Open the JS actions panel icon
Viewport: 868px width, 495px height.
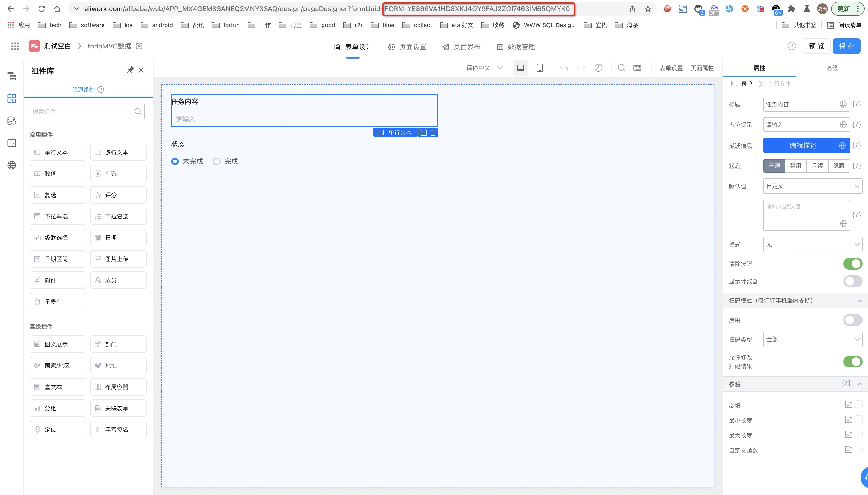coord(12,143)
